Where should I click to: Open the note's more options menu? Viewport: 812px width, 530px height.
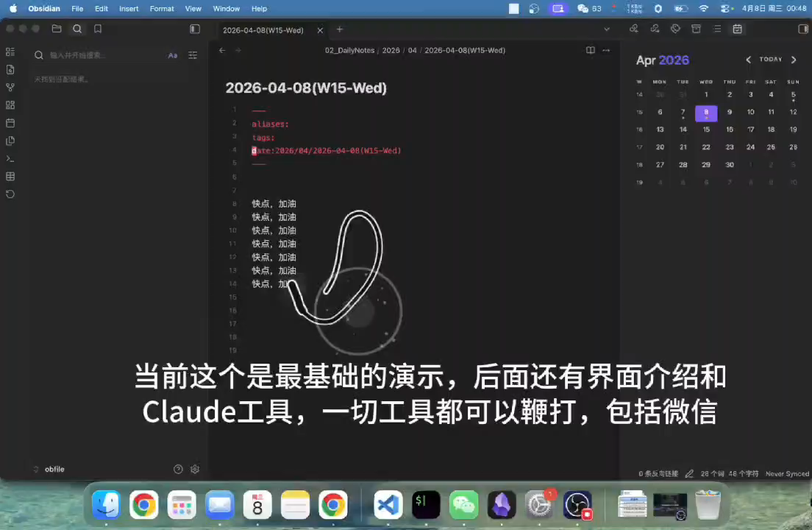pyautogui.click(x=606, y=50)
